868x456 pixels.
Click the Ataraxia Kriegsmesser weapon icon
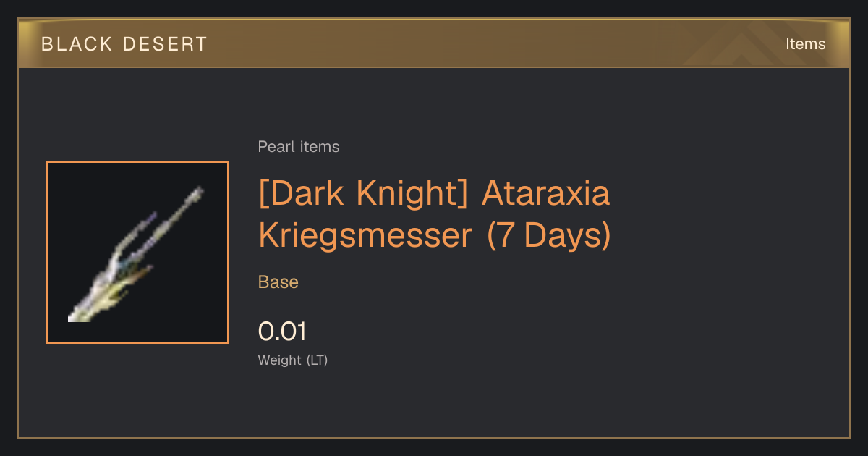tap(137, 253)
